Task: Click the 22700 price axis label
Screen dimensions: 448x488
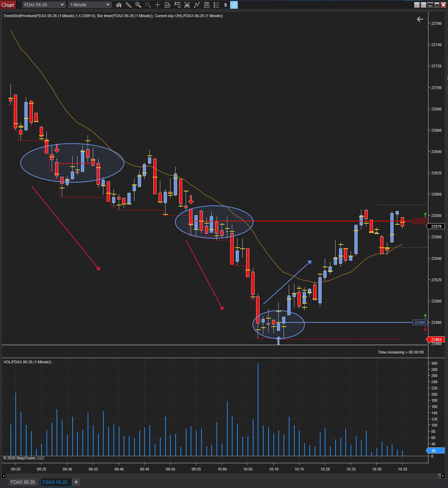Action: pyautogui.click(x=436, y=88)
